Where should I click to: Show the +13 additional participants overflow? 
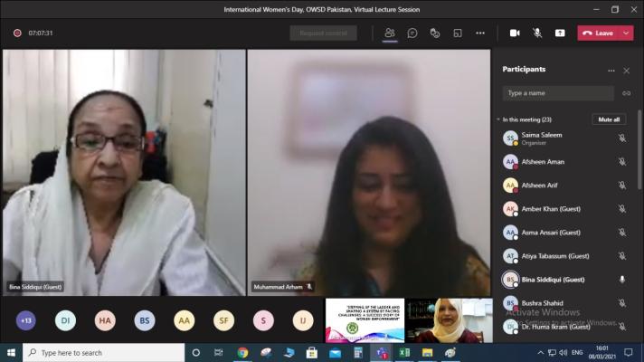(x=26, y=320)
